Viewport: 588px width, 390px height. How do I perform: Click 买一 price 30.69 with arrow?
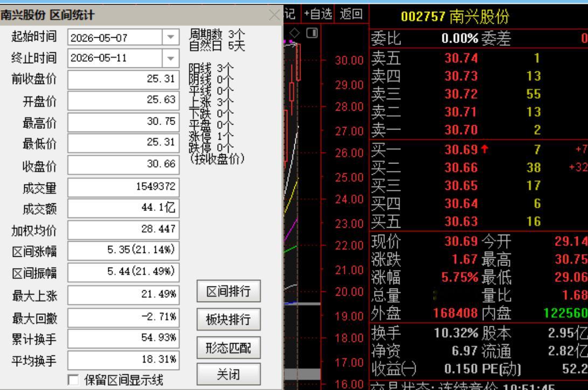click(467, 150)
